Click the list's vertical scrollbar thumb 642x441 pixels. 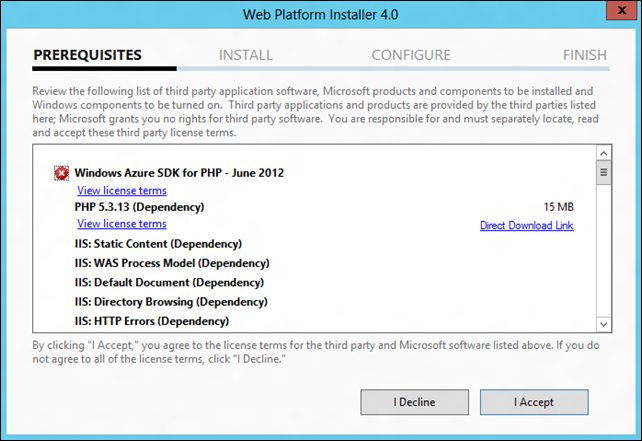click(603, 172)
